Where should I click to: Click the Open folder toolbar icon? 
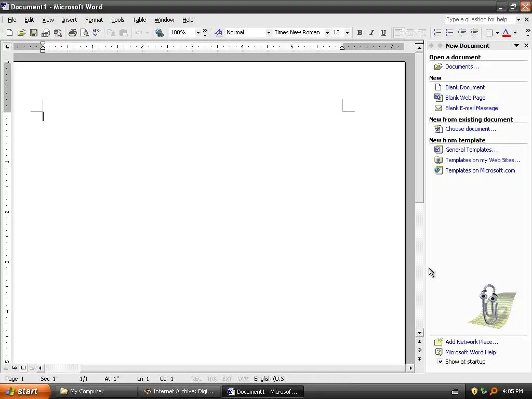click(x=22, y=33)
